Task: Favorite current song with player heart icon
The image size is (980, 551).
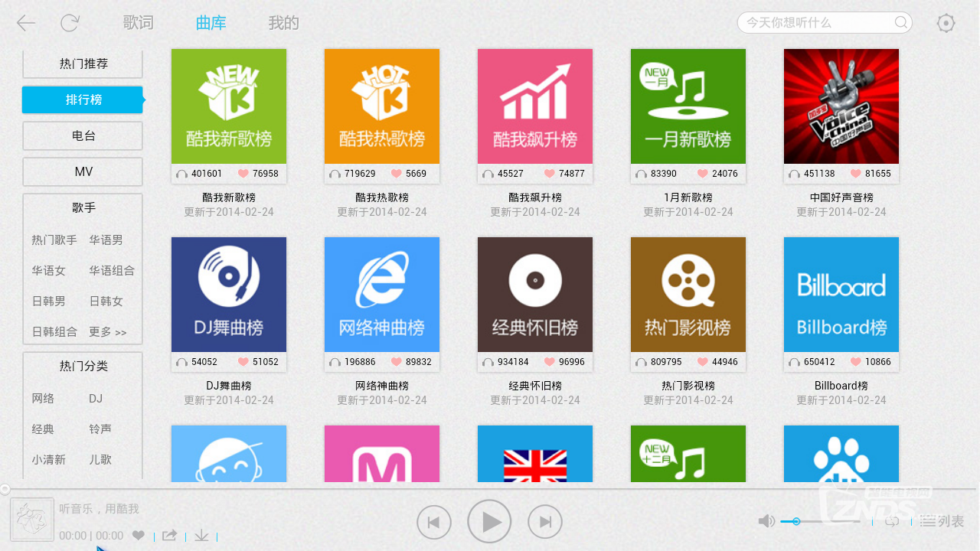Action: point(139,536)
